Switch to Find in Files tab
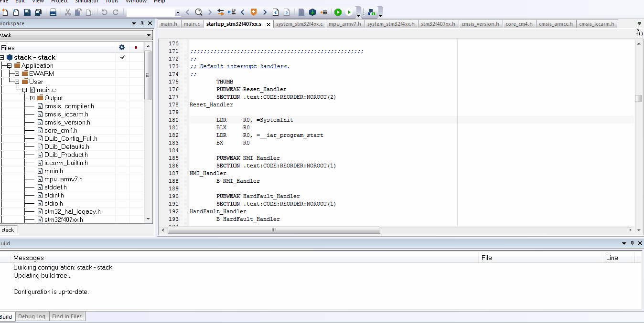 [67, 316]
